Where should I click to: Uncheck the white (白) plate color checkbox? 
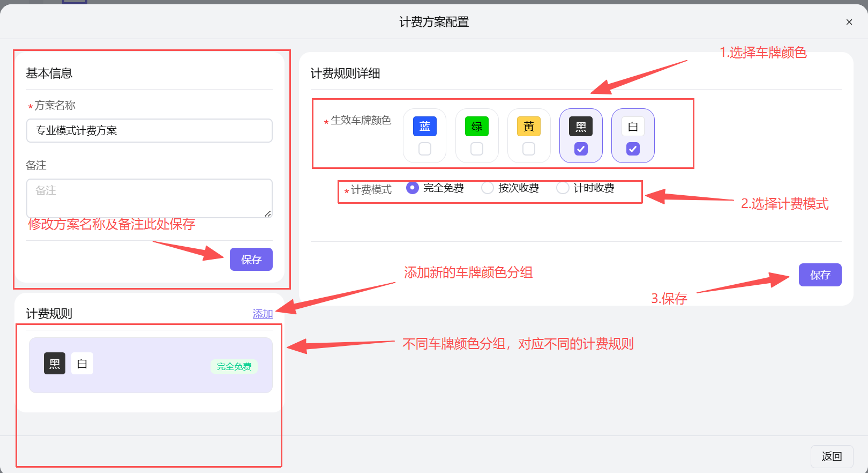click(x=633, y=149)
